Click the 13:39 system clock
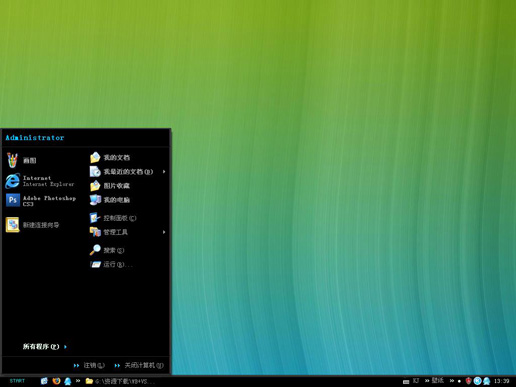 pyautogui.click(x=502, y=381)
